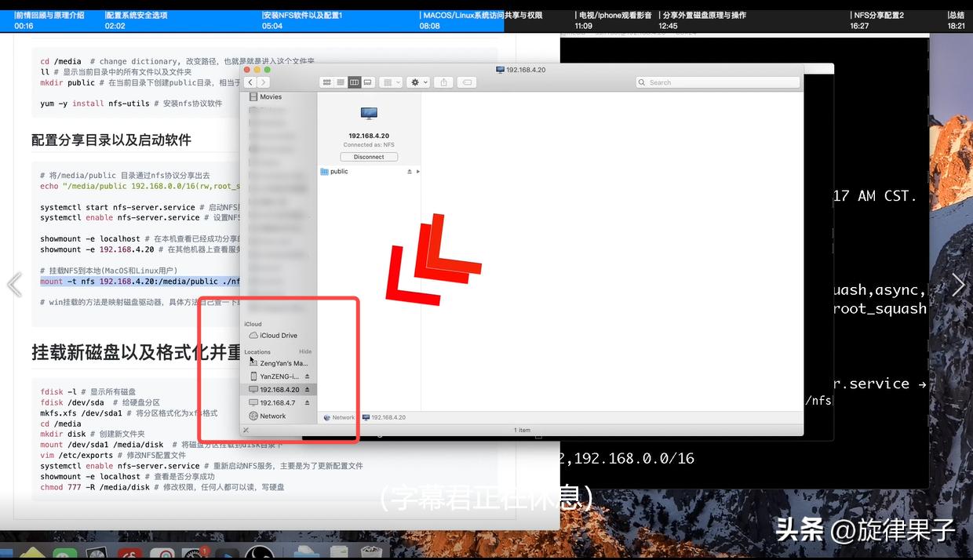973x560 pixels.
Task: Click Network in the Finder path bar
Action: coord(339,417)
